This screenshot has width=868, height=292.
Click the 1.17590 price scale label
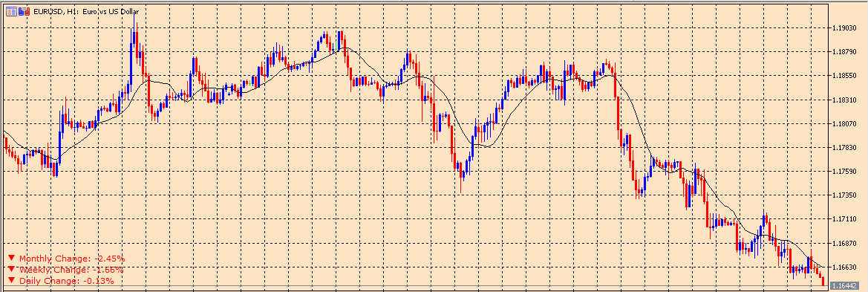[845, 171]
